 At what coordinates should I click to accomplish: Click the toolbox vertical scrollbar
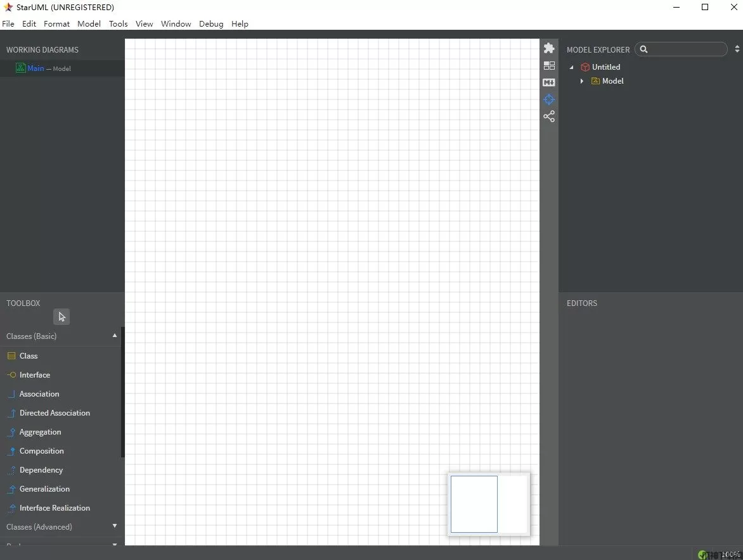pos(123,392)
